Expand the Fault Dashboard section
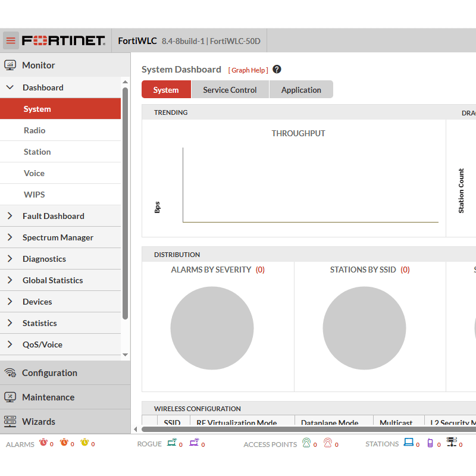The height and width of the screenshot is (476, 476). pos(10,216)
